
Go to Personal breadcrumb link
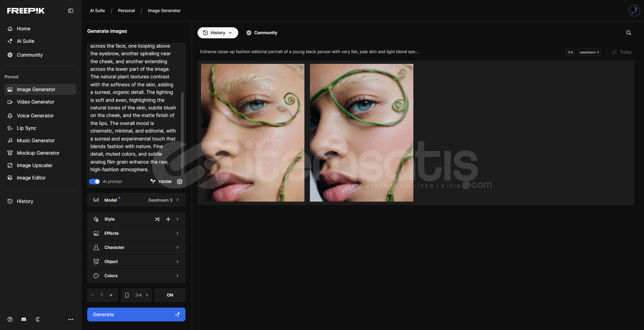tap(126, 11)
